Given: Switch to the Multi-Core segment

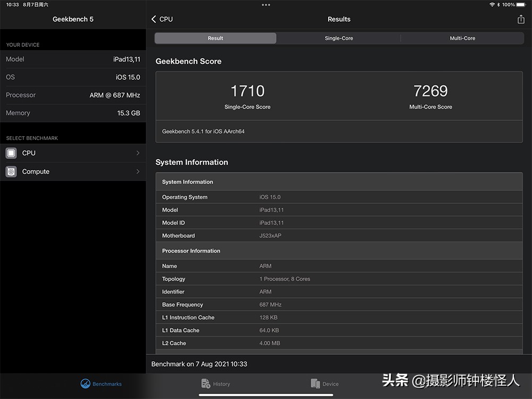Looking at the screenshot, I should (x=462, y=38).
